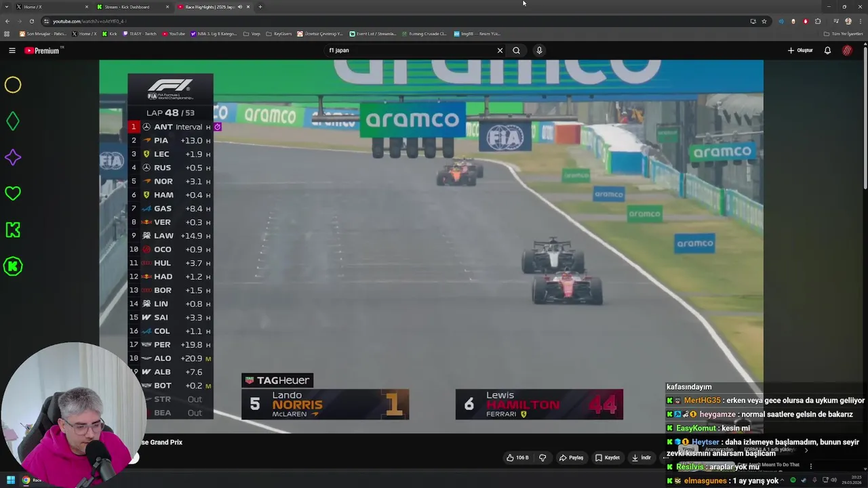Open the Windows Start button
The image size is (868, 488).
coord(11,480)
